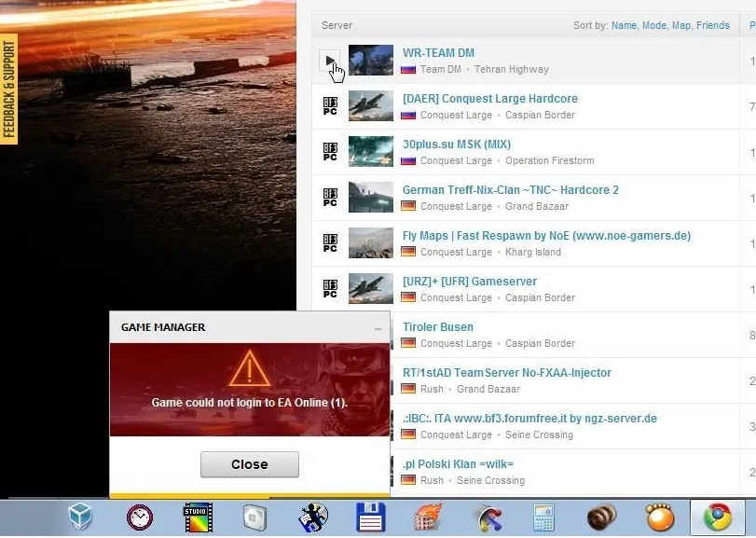The width and height of the screenshot is (756, 538).
Task: Open the climbing figure icon in taskbar
Action: point(313,517)
